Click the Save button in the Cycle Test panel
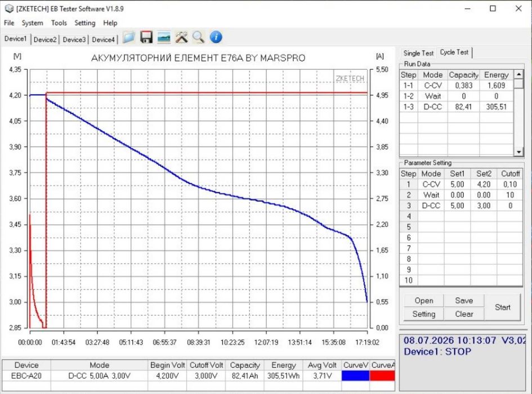The height and width of the screenshot is (394, 532). click(x=464, y=300)
